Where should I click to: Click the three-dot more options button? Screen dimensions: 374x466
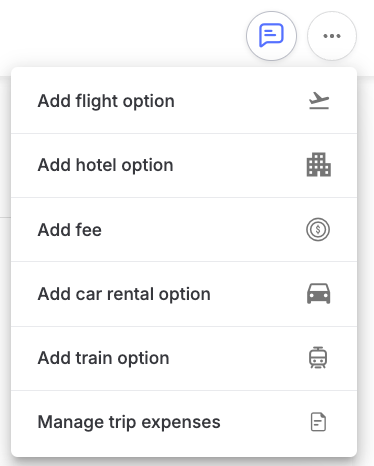[332, 36]
